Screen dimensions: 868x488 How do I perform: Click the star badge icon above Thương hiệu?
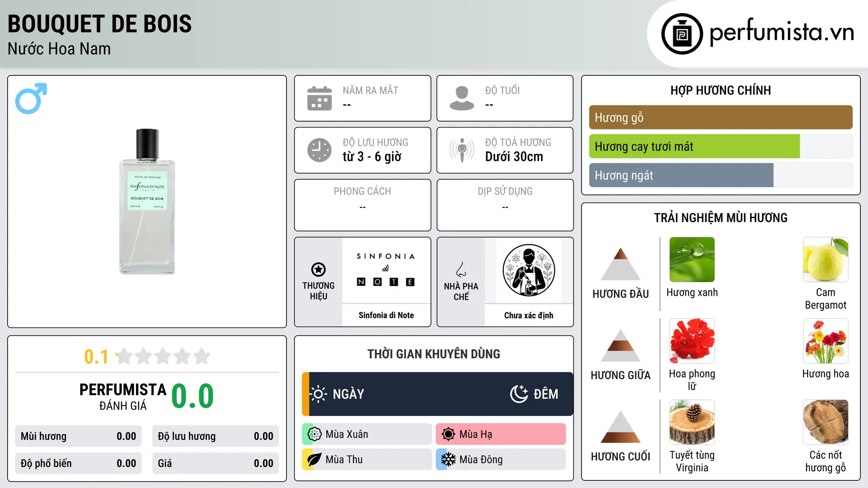pyautogui.click(x=318, y=269)
